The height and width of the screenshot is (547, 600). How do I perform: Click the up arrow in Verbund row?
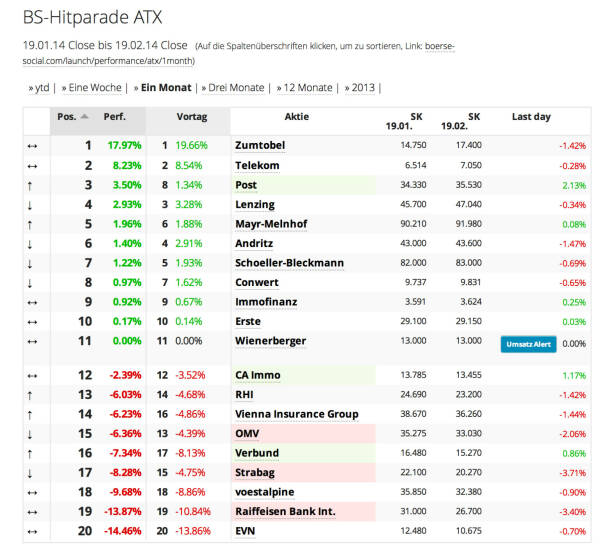coord(31,452)
